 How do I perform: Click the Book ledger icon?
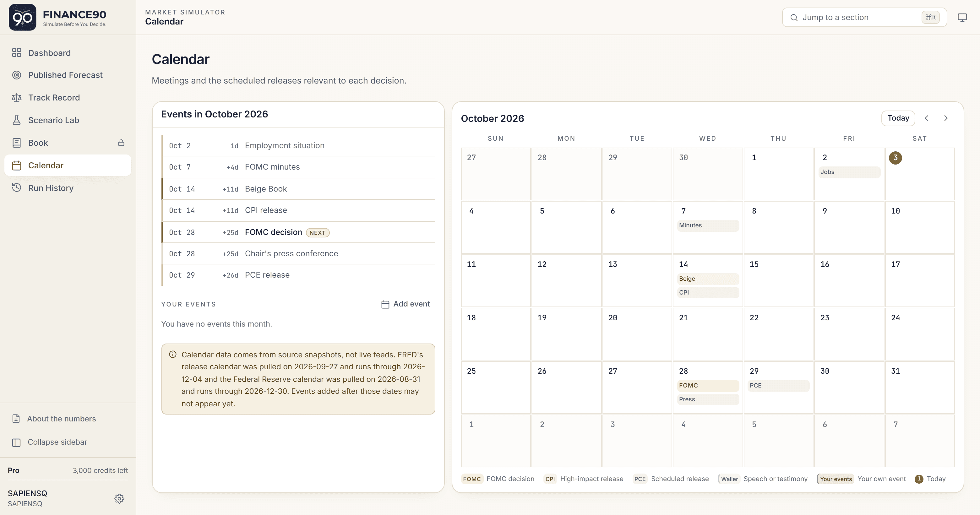pos(16,143)
